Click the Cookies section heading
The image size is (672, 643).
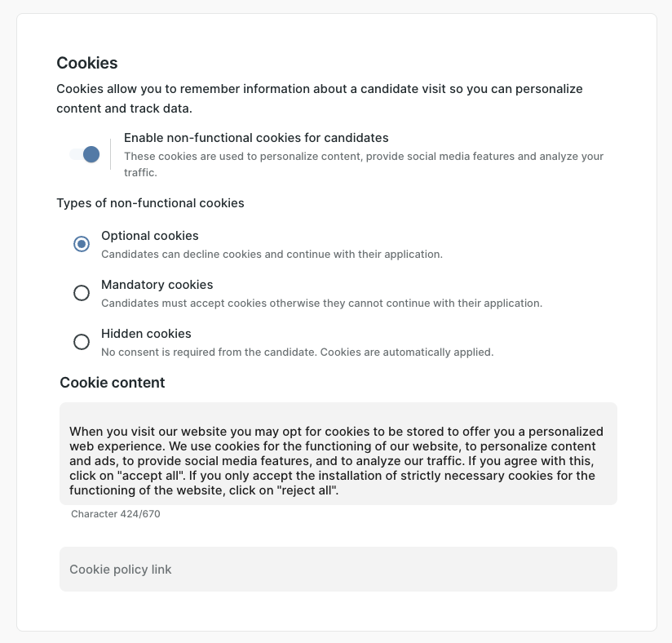[86, 63]
